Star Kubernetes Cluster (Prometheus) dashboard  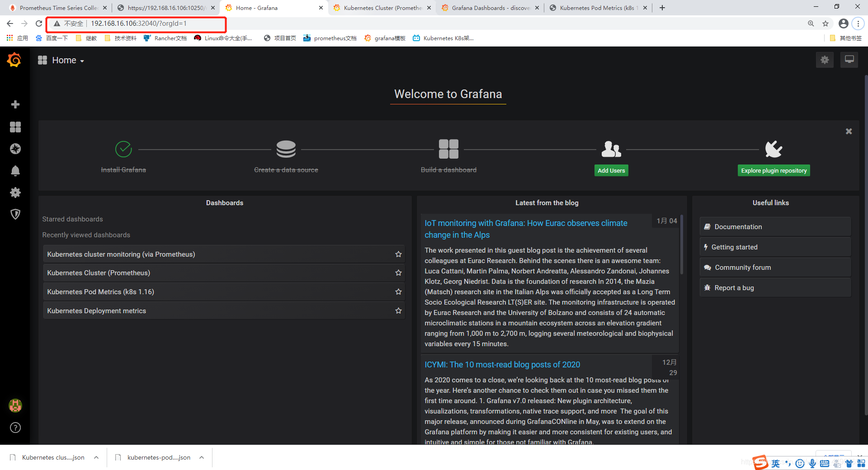(398, 273)
